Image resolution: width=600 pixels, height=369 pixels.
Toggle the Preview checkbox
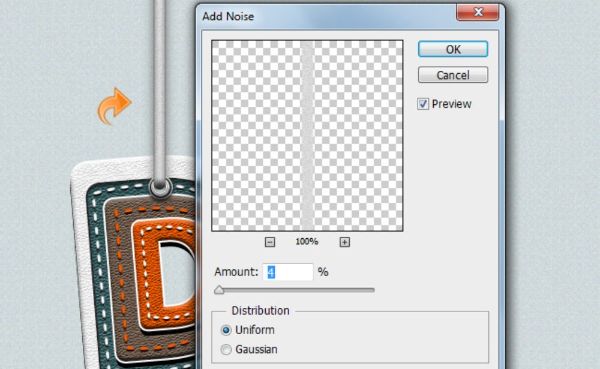point(423,104)
